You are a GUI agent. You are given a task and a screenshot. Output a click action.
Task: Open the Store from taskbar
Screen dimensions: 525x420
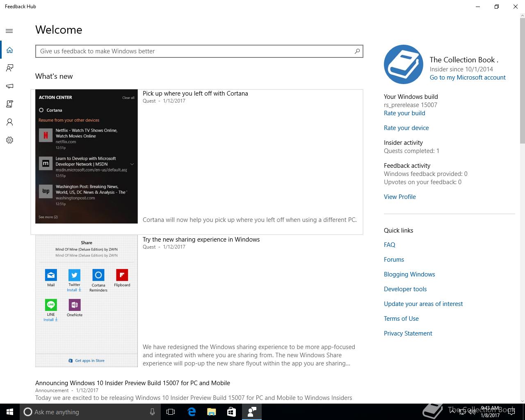231,412
